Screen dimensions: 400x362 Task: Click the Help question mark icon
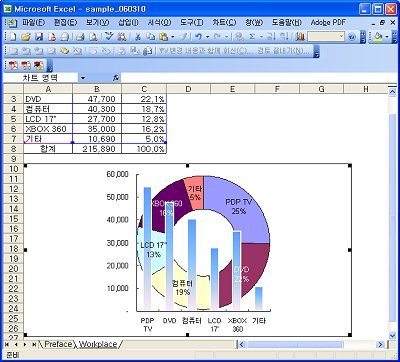coord(352,37)
